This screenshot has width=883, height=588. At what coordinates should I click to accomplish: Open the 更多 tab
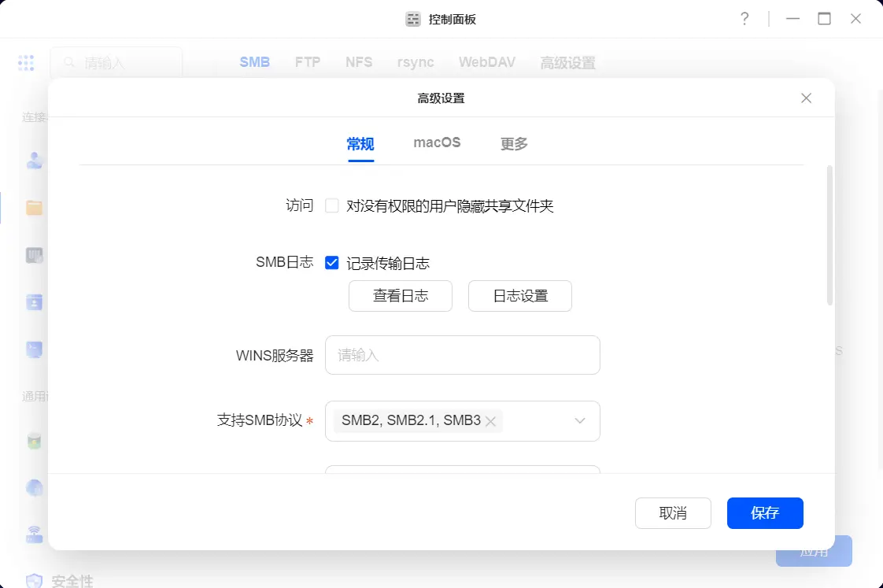[x=514, y=144]
